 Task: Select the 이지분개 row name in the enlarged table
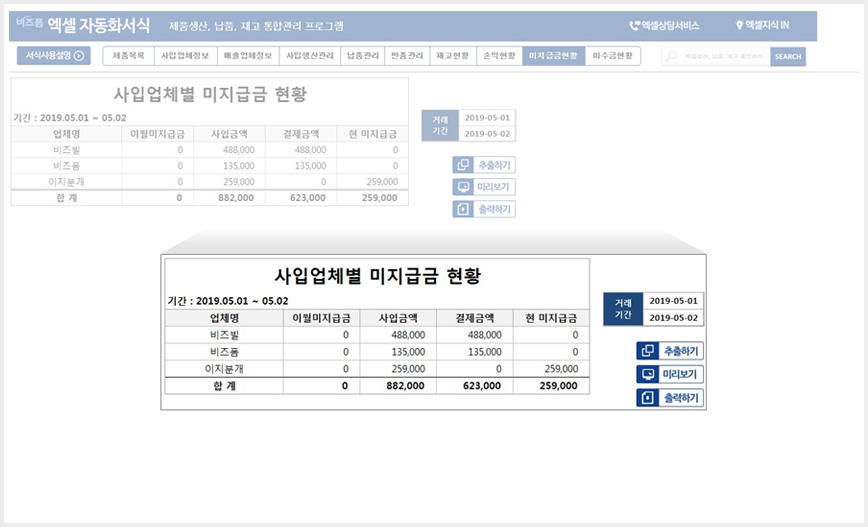(224, 369)
